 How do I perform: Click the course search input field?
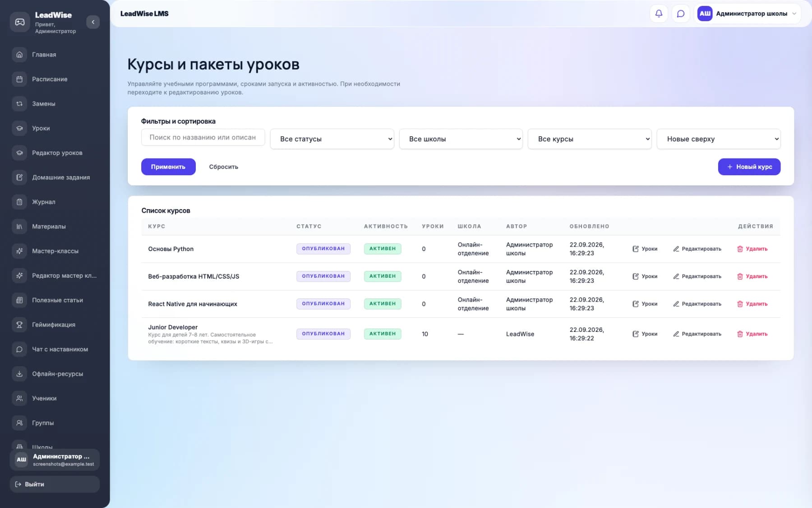pyautogui.click(x=203, y=137)
